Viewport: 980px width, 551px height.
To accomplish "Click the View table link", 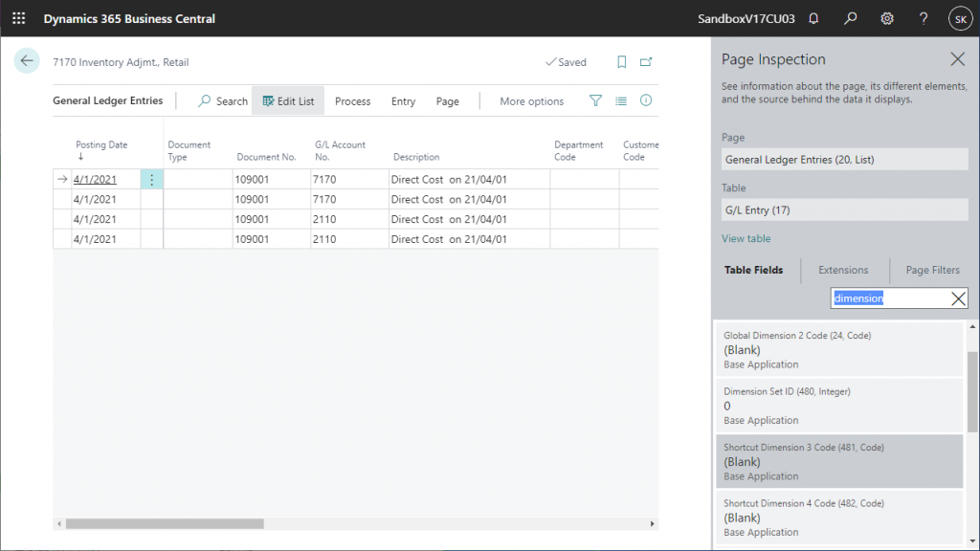I will [746, 238].
